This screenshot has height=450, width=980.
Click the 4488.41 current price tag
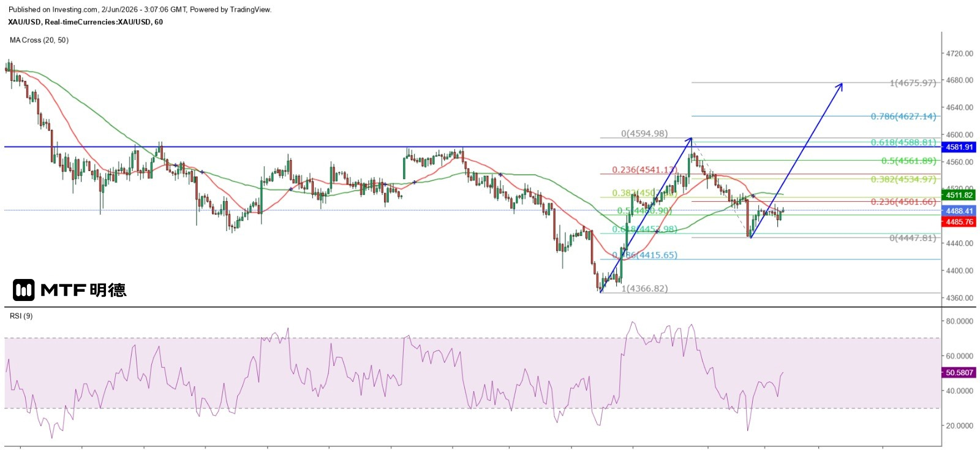coord(959,211)
